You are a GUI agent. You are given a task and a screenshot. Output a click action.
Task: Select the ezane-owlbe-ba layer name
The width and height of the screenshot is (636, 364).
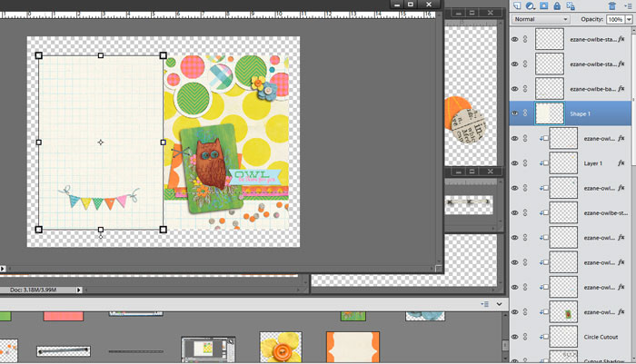tap(593, 89)
